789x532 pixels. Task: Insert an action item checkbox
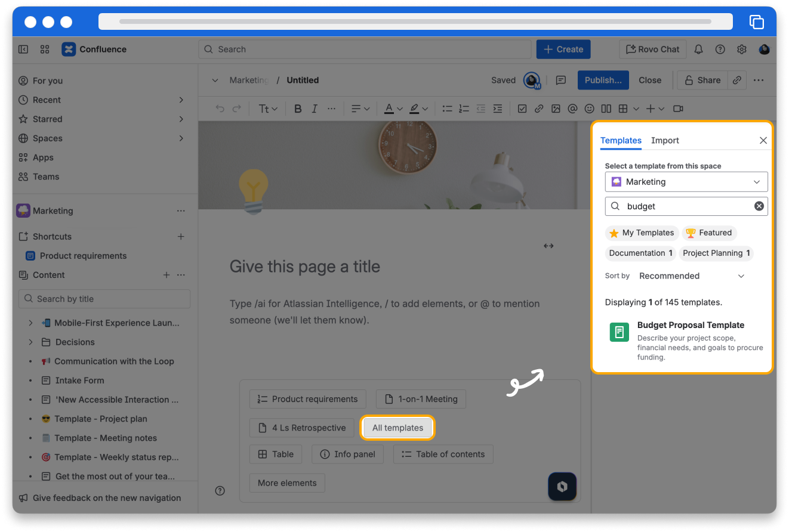coord(522,109)
